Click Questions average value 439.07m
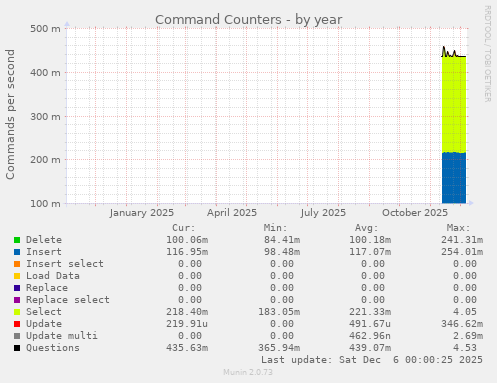The image size is (497, 383). pyautogui.click(x=370, y=348)
